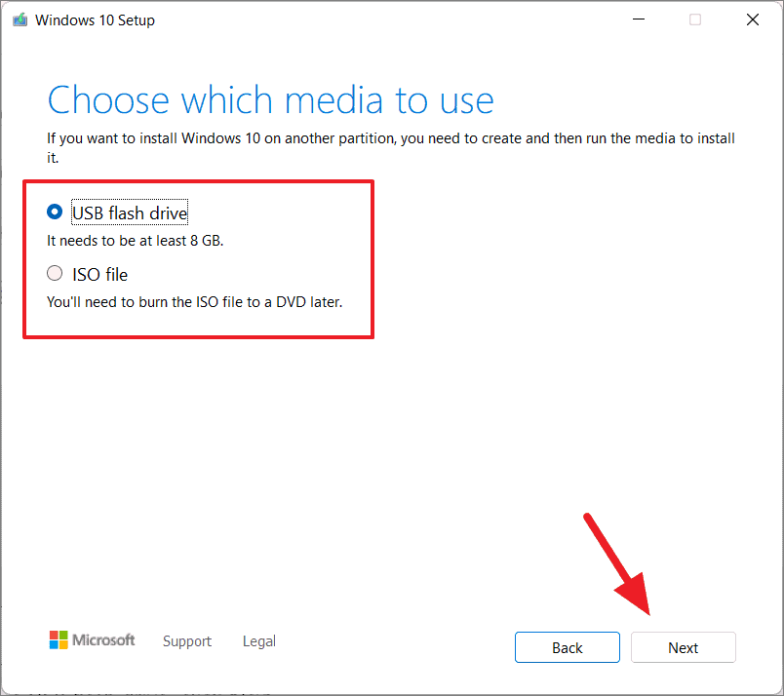Click the USB flash drive label text

point(129,212)
